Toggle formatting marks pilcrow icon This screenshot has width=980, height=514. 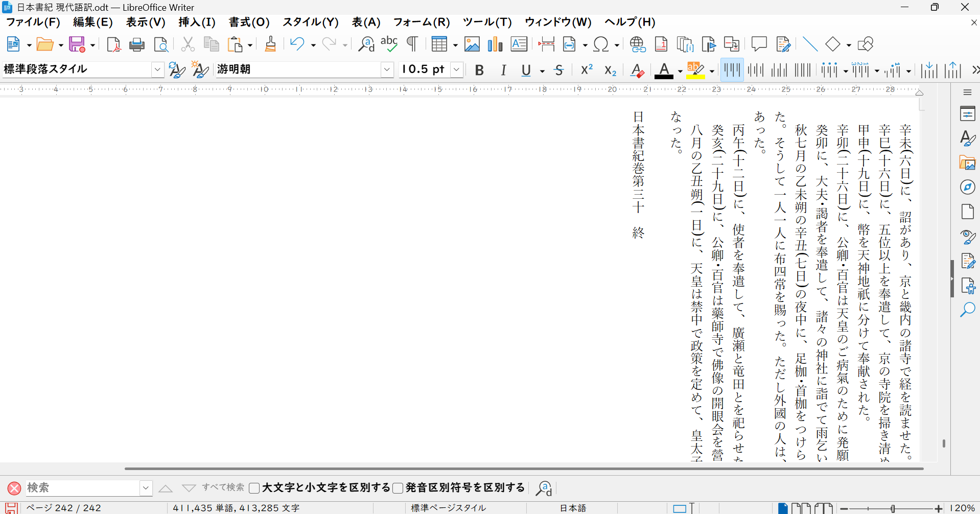point(412,45)
